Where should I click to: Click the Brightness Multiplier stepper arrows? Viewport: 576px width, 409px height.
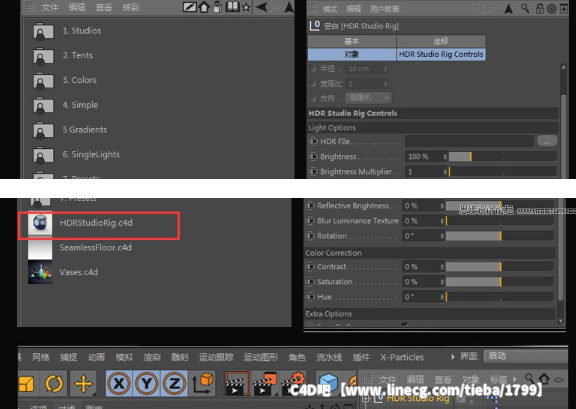(x=445, y=172)
